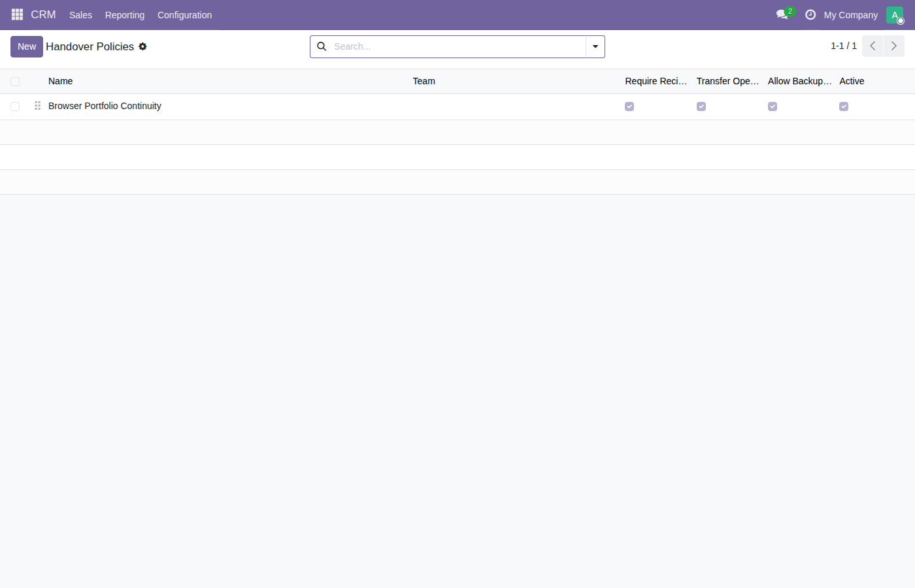This screenshot has width=915, height=588.
Task: Open the Reporting menu
Action: [125, 15]
